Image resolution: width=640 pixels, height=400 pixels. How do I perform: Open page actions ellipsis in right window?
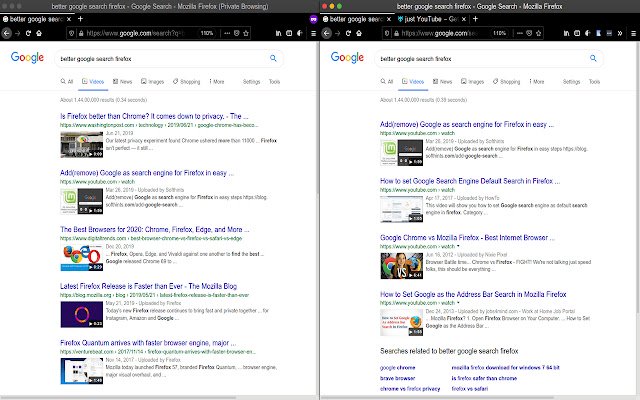point(520,33)
